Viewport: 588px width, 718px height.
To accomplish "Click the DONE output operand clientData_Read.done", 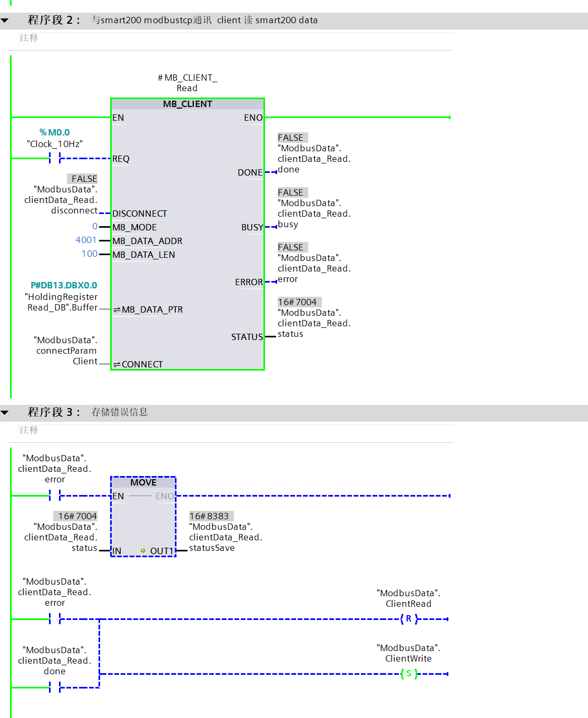I will tap(314, 159).
